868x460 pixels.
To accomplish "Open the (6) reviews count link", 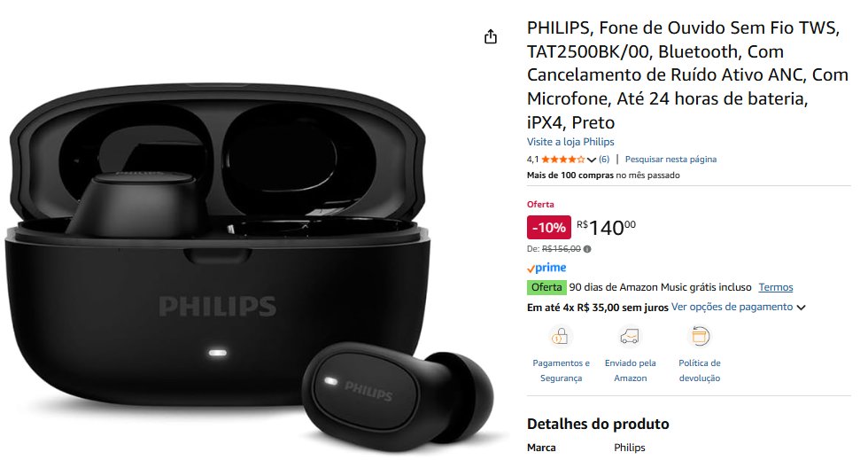I will coord(604,159).
